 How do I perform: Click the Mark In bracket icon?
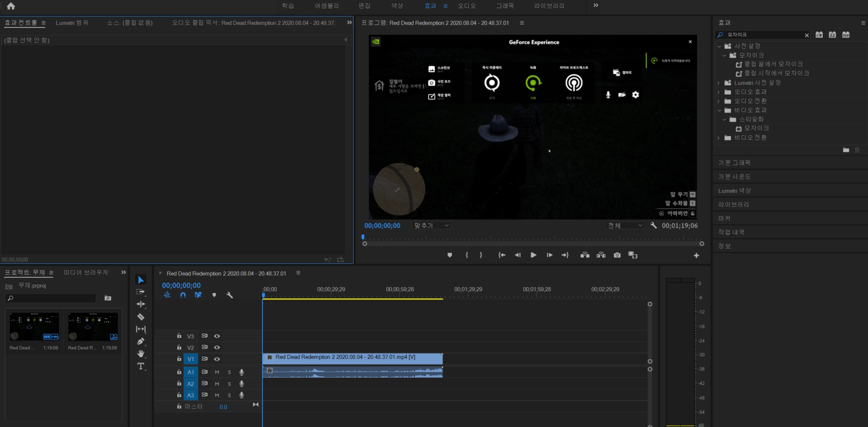pyautogui.click(x=466, y=255)
